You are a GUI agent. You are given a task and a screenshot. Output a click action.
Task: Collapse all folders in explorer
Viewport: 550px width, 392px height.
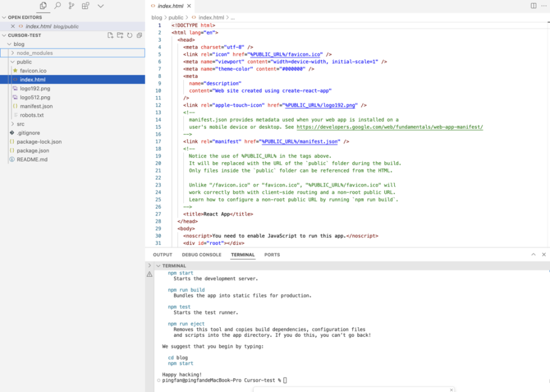tap(139, 35)
